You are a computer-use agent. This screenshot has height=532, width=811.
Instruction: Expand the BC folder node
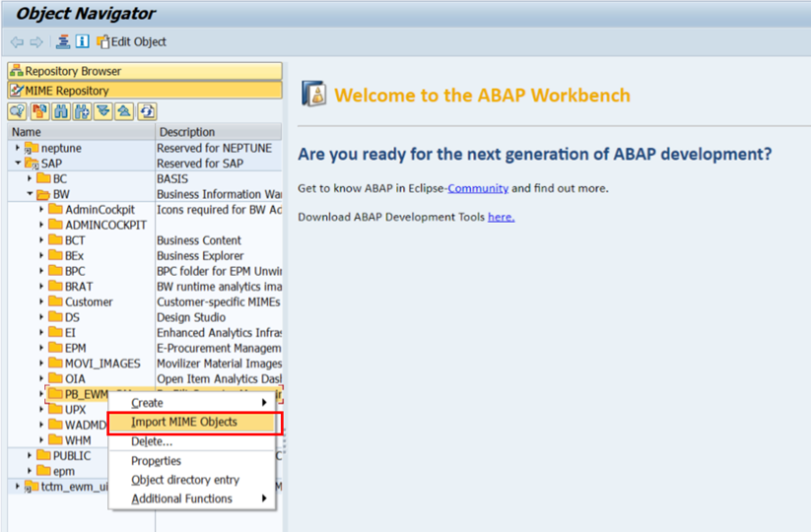point(30,179)
